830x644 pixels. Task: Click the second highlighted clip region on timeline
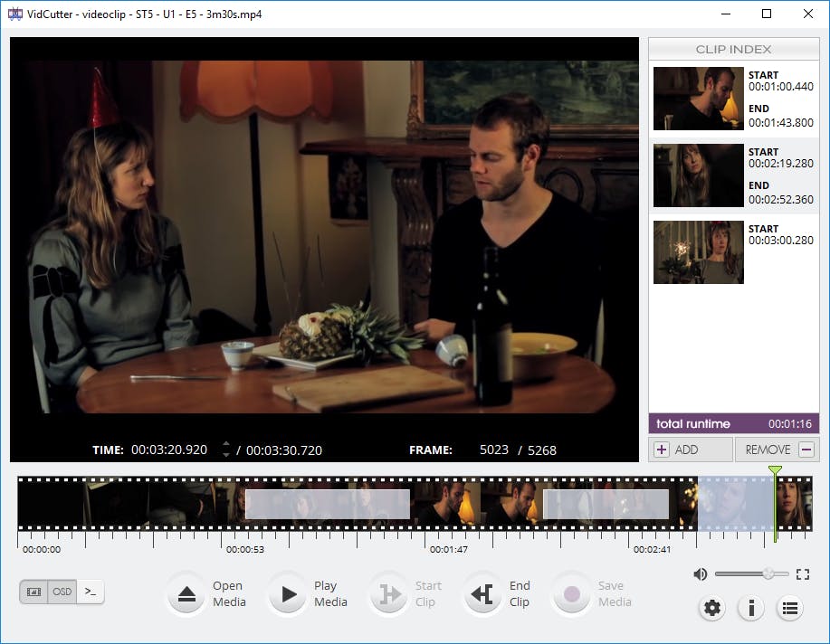tap(606, 505)
